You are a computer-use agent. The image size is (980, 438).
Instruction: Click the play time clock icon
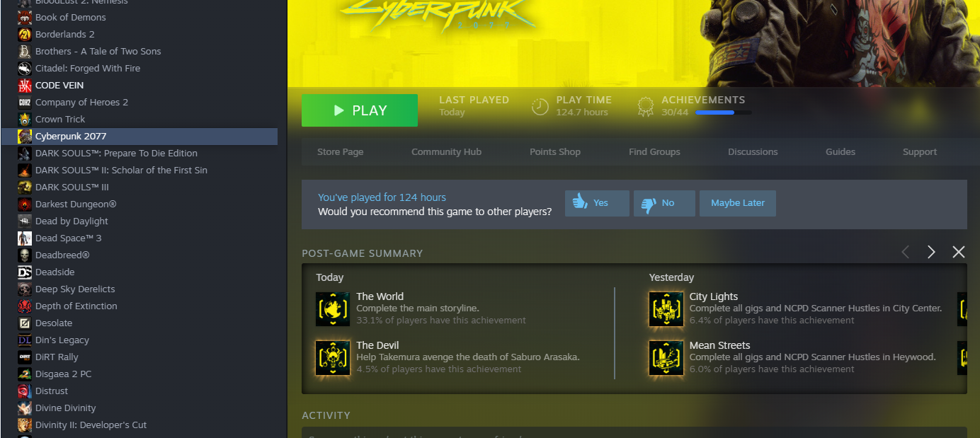click(x=540, y=107)
